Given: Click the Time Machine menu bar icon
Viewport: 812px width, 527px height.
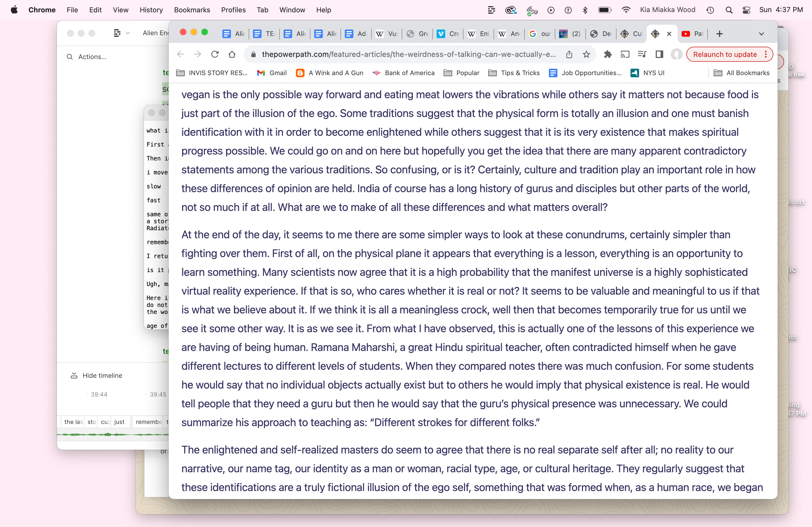Looking at the screenshot, I should pyautogui.click(x=710, y=10).
